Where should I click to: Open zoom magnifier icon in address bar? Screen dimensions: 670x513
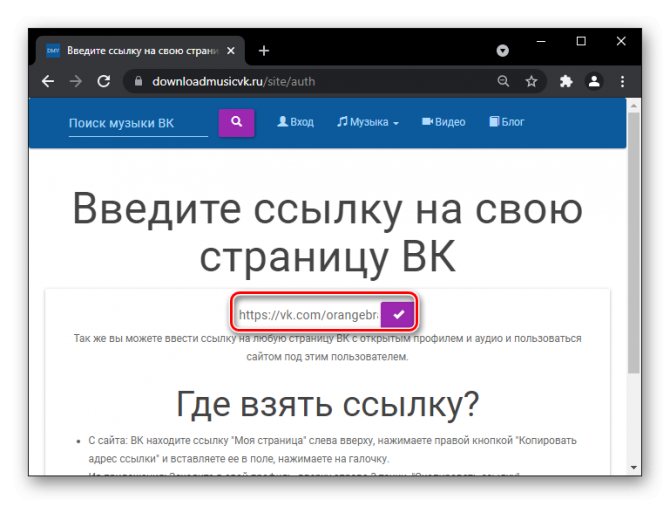pyautogui.click(x=503, y=81)
